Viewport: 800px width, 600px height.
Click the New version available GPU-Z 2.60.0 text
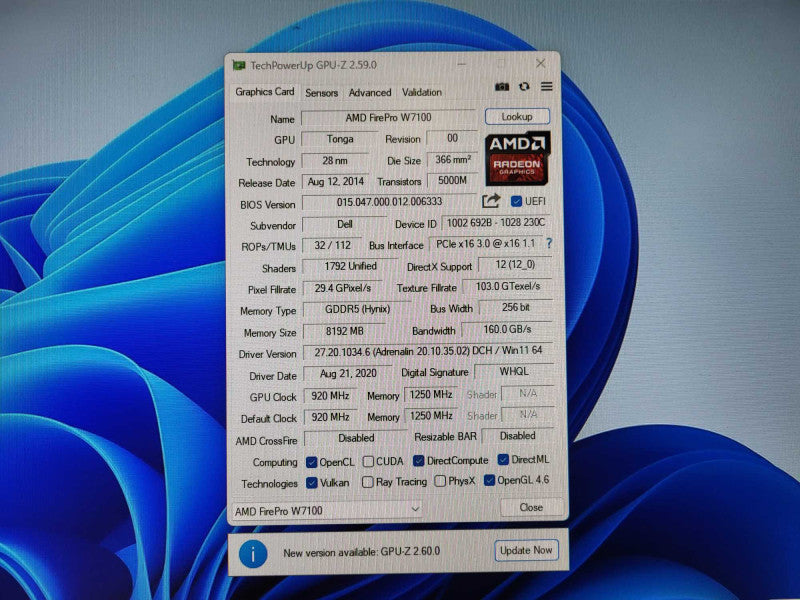click(x=362, y=553)
